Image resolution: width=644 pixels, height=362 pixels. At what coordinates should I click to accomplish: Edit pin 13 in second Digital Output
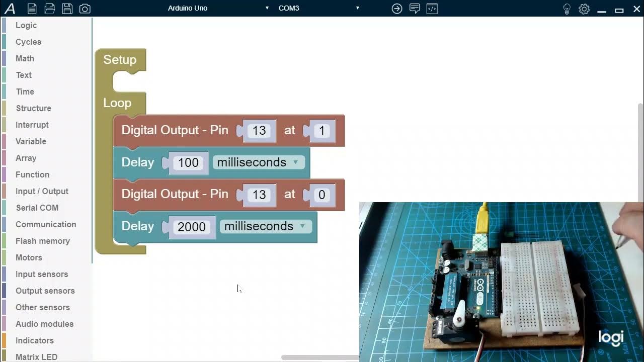coord(259,195)
